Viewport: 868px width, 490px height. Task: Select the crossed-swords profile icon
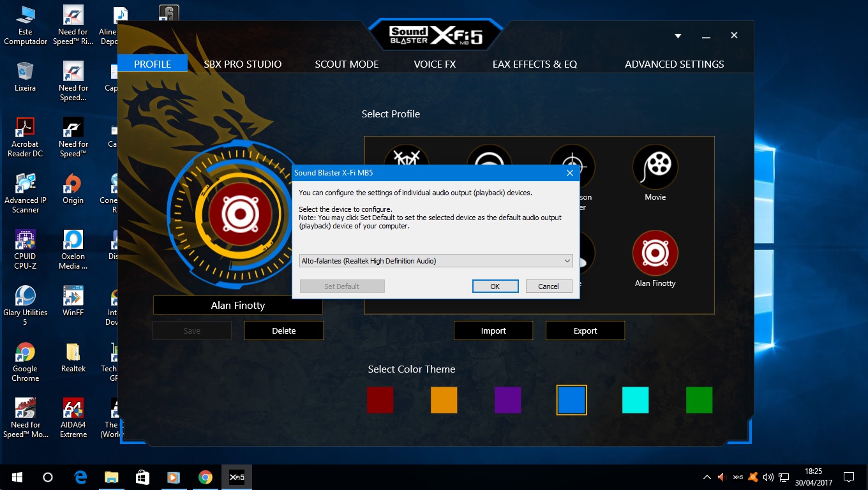pos(407,154)
